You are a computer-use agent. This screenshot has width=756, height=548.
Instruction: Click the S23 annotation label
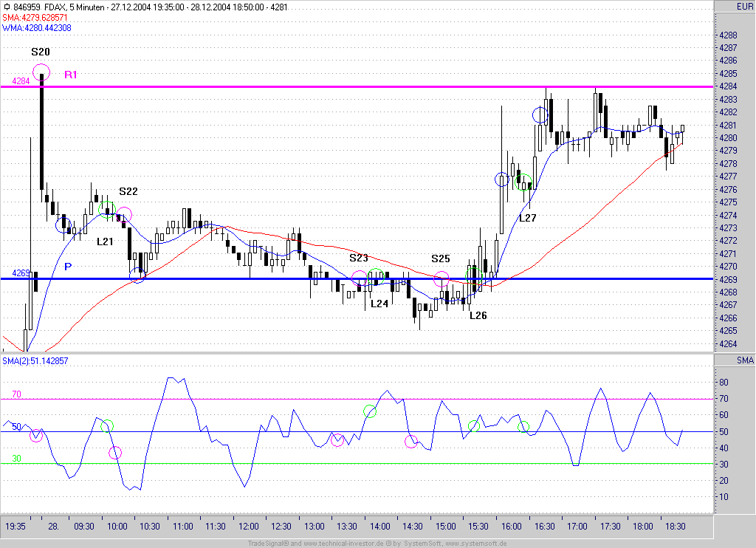(x=359, y=258)
